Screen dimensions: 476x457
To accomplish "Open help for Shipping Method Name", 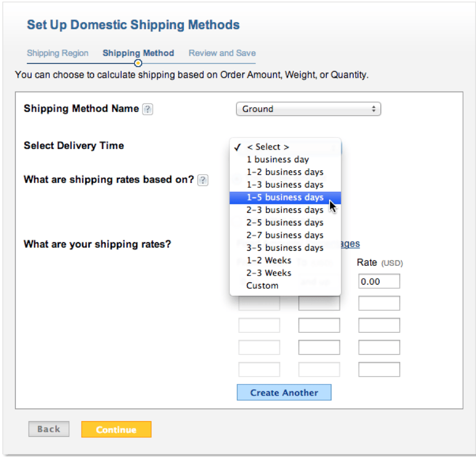I will click(x=148, y=109).
